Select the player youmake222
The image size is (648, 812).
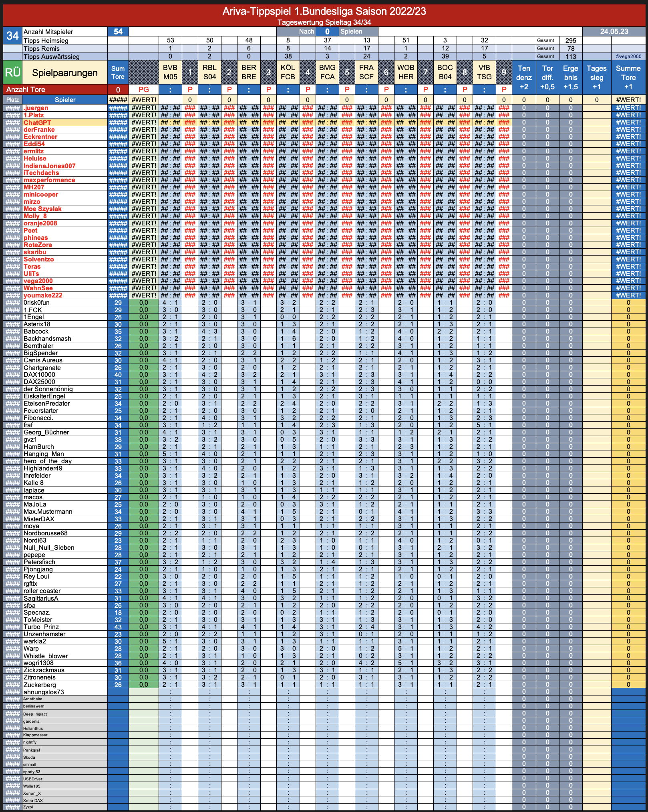[x=43, y=295]
